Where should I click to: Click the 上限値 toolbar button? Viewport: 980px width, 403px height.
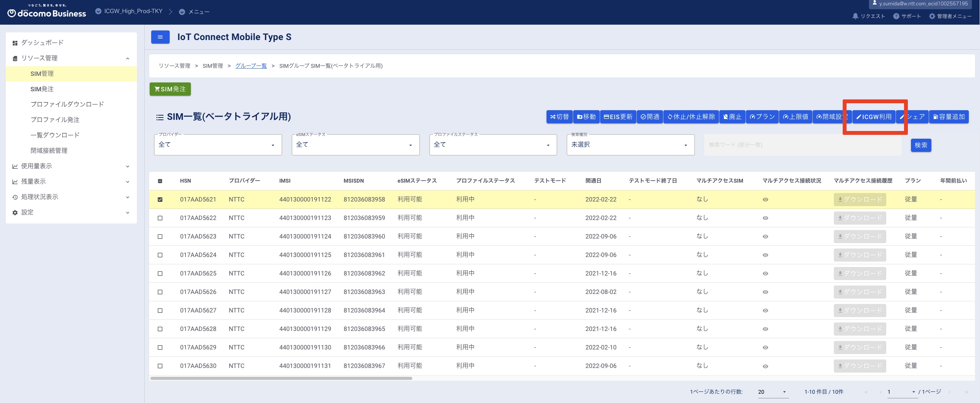(795, 117)
